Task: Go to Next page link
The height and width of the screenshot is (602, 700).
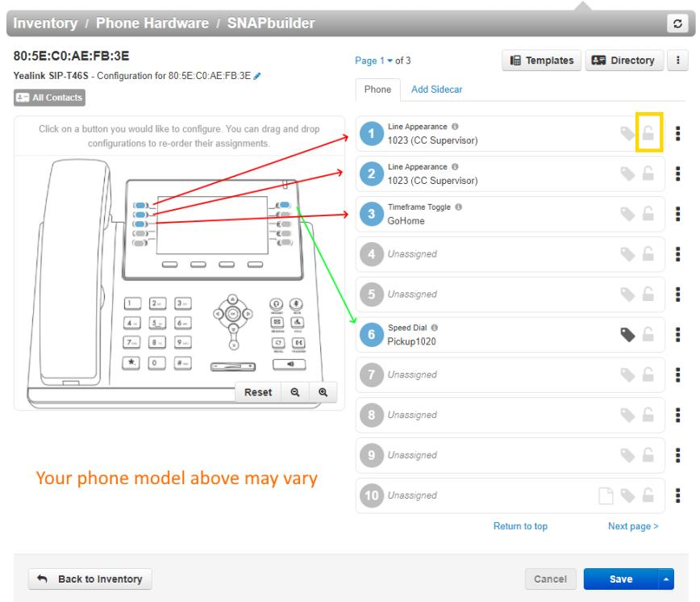Action: point(633,526)
